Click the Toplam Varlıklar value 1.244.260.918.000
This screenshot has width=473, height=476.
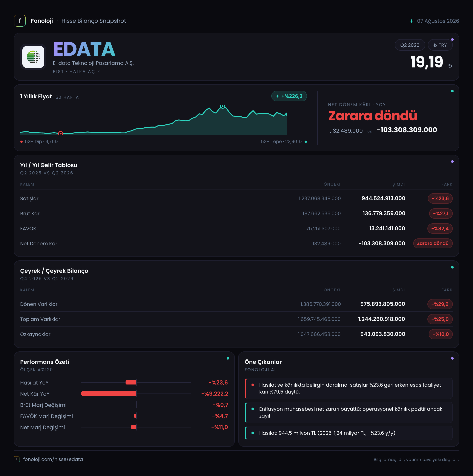pyautogui.click(x=381, y=319)
